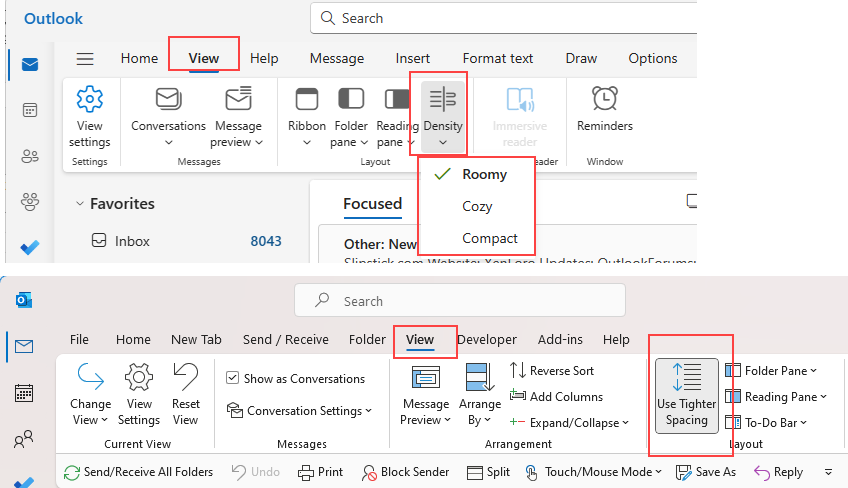Image resolution: width=848 pixels, height=488 pixels.
Task: Click Reverse Sort
Action: pyautogui.click(x=552, y=371)
